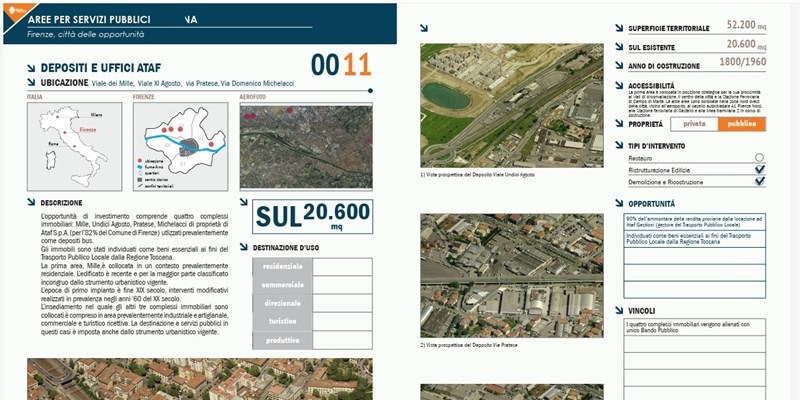This screenshot has width=800, height=400.
Task: Select the privata ownership option
Action: (694, 124)
